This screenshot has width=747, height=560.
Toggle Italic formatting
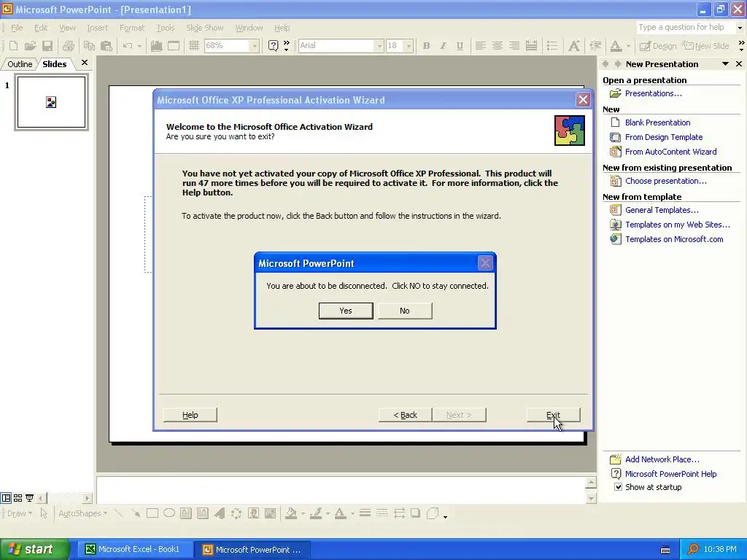(x=443, y=46)
